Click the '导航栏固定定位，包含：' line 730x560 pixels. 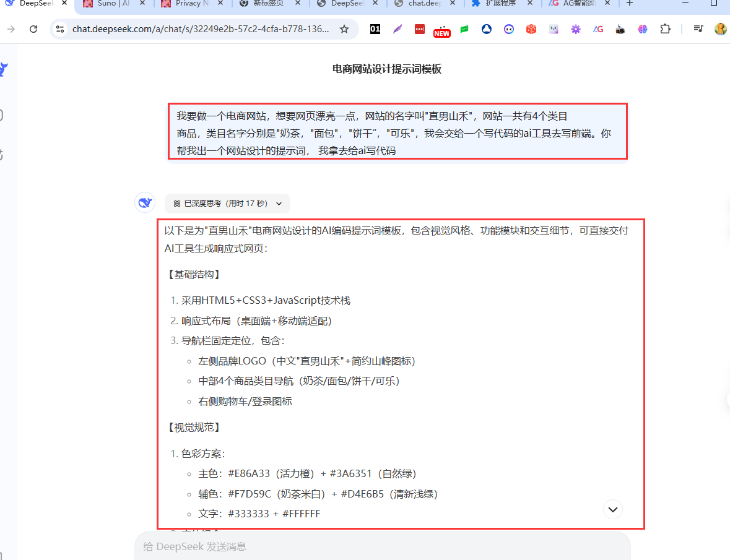233,341
